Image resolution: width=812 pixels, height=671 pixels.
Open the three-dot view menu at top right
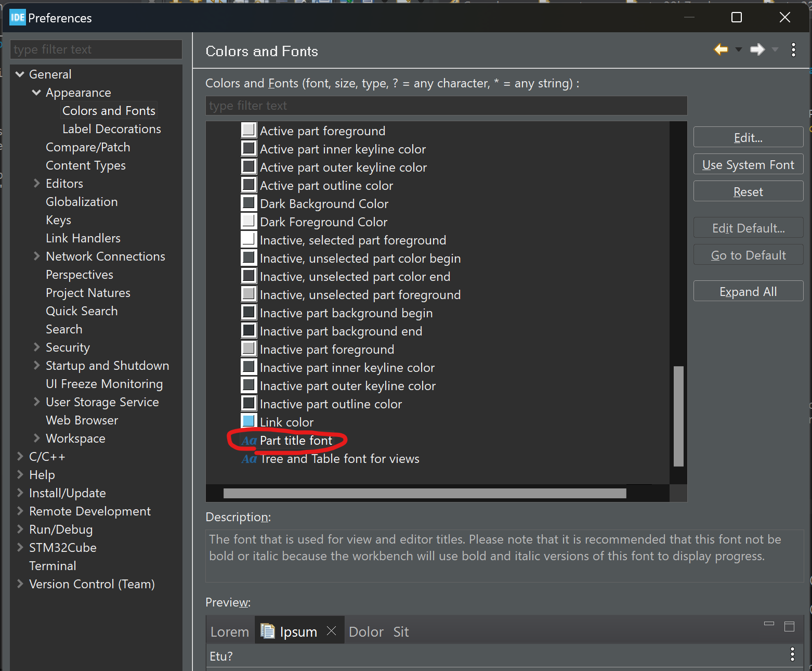point(793,50)
